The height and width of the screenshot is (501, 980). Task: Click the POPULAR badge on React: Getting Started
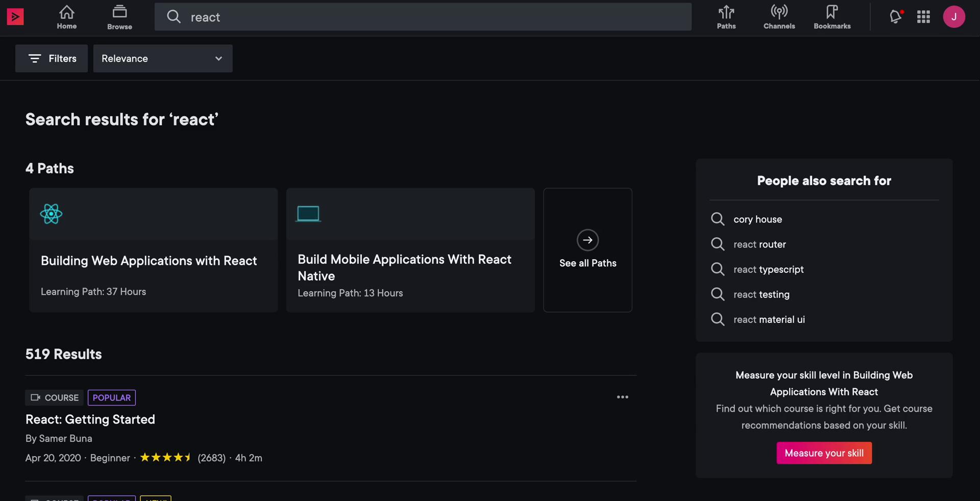(x=112, y=397)
